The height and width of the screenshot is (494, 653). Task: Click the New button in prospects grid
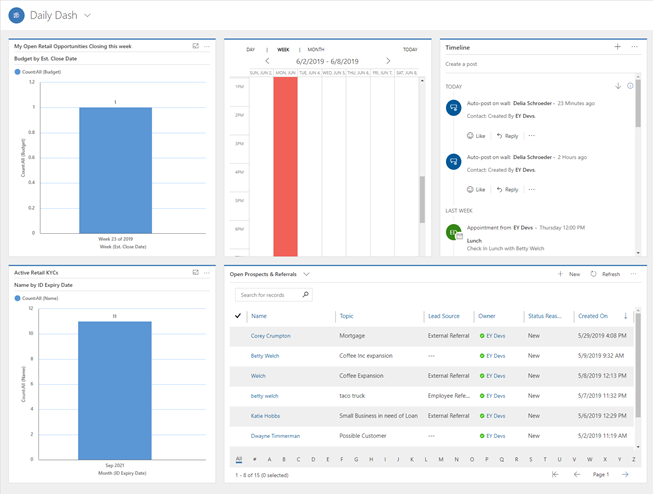coord(569,274)
